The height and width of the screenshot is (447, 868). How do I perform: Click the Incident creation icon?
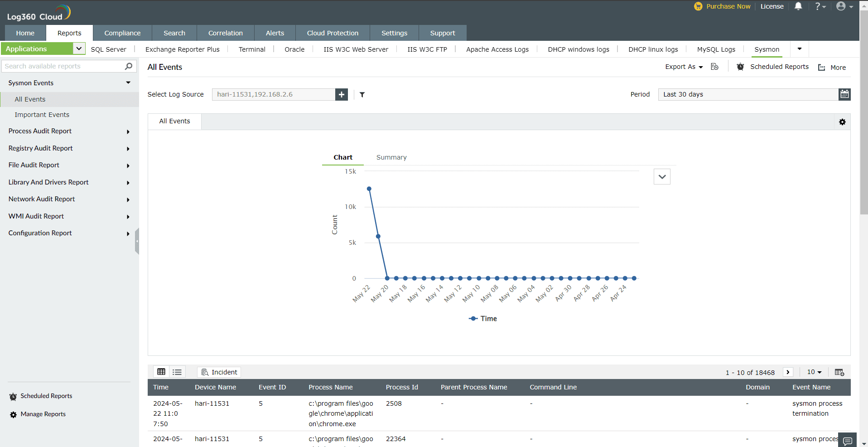(x=219, y=372)
